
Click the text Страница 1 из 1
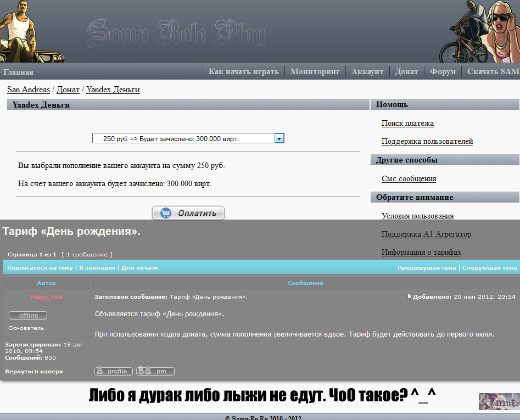point(32,255)
